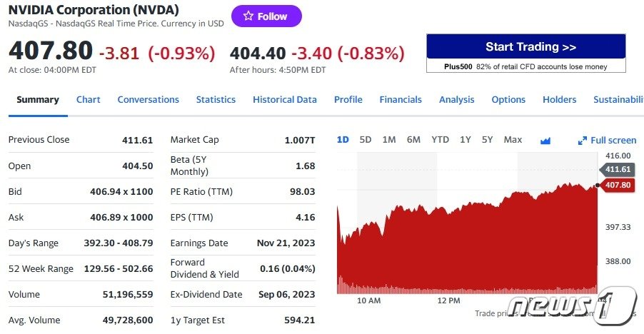Set chart range to YTD

440,140
